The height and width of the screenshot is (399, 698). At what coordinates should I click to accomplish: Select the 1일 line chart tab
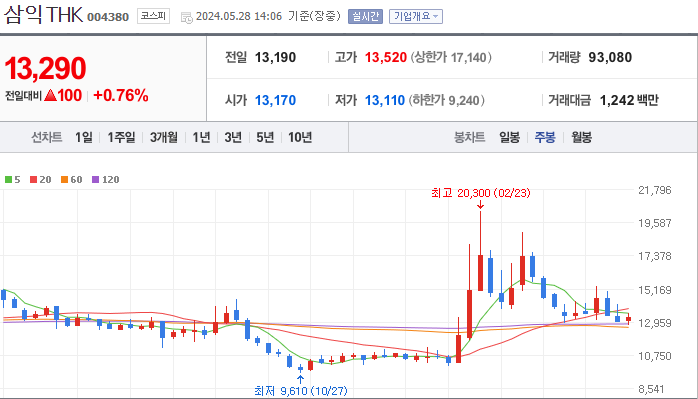(84, 138)
